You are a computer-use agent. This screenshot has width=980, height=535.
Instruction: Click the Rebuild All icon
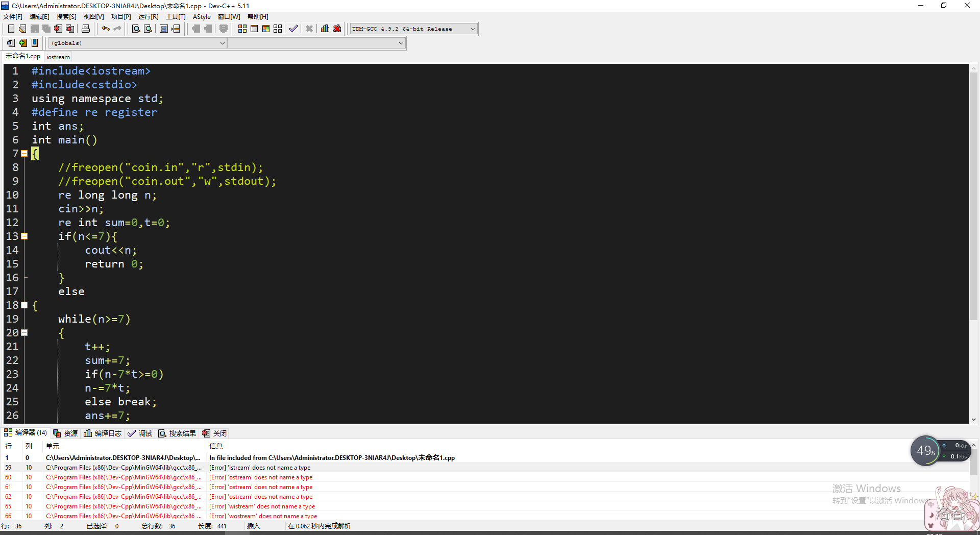278,29
